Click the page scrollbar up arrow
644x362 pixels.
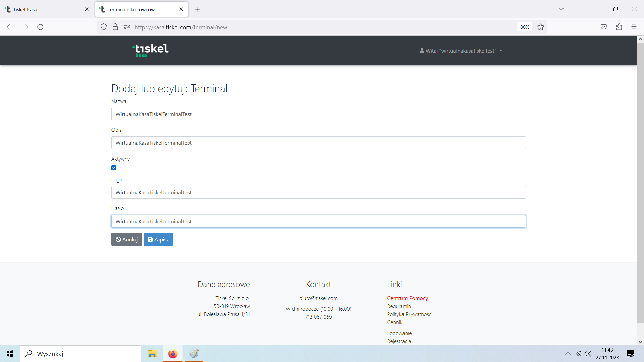click(640, 39)
